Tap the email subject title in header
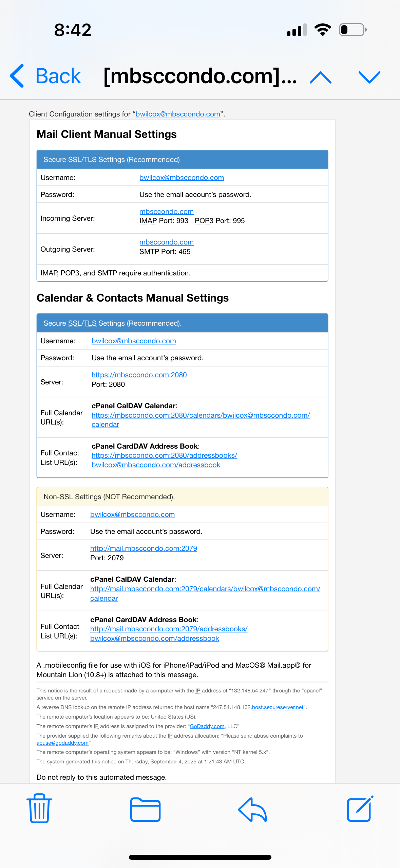400x868 pixels. click(x=200, y=76)
